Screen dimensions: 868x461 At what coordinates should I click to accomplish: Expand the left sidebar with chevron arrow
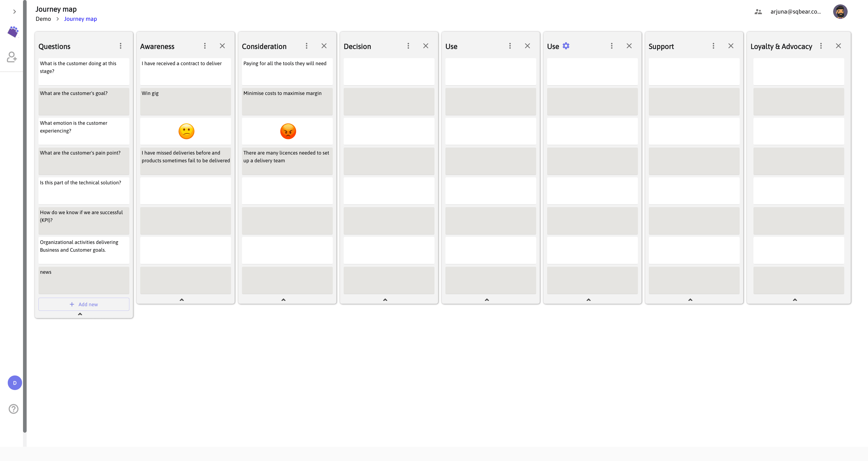click(x=15, y=11)
